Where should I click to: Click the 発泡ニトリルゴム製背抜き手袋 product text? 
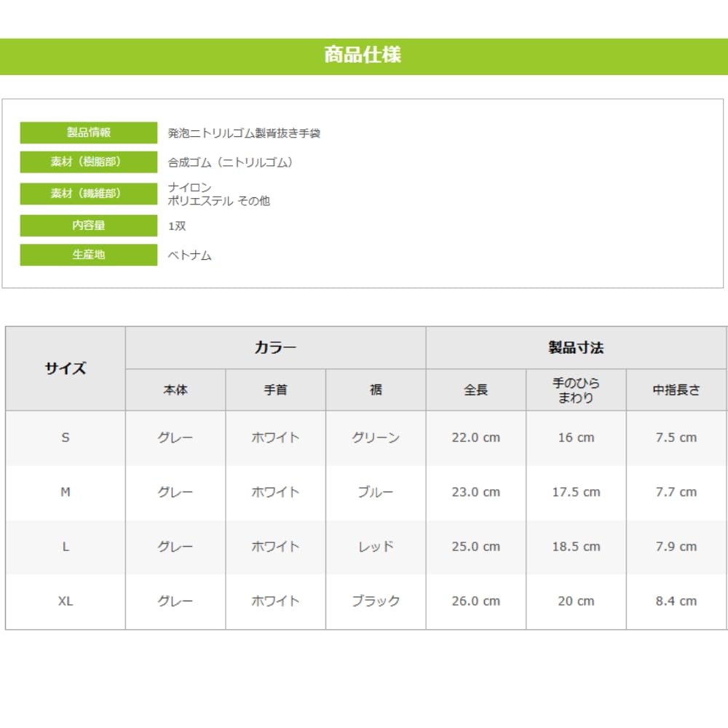244,133
